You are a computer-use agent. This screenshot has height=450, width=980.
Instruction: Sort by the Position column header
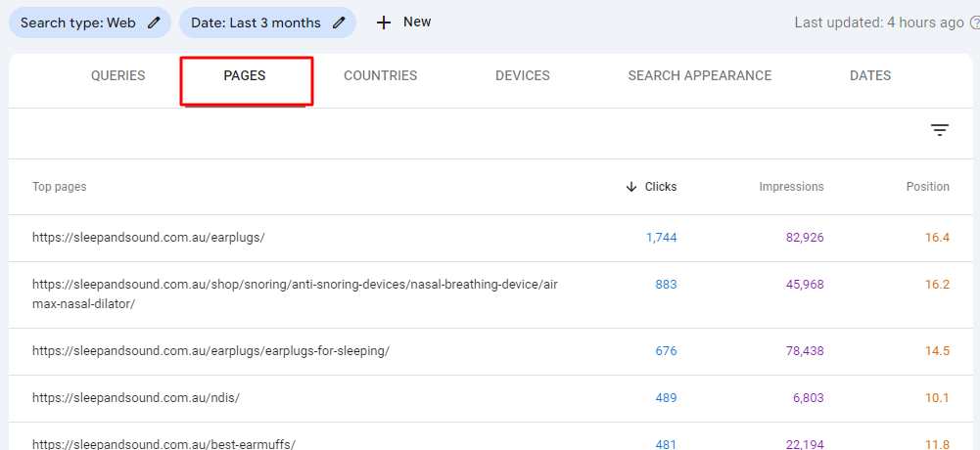[x=927, y=187]
